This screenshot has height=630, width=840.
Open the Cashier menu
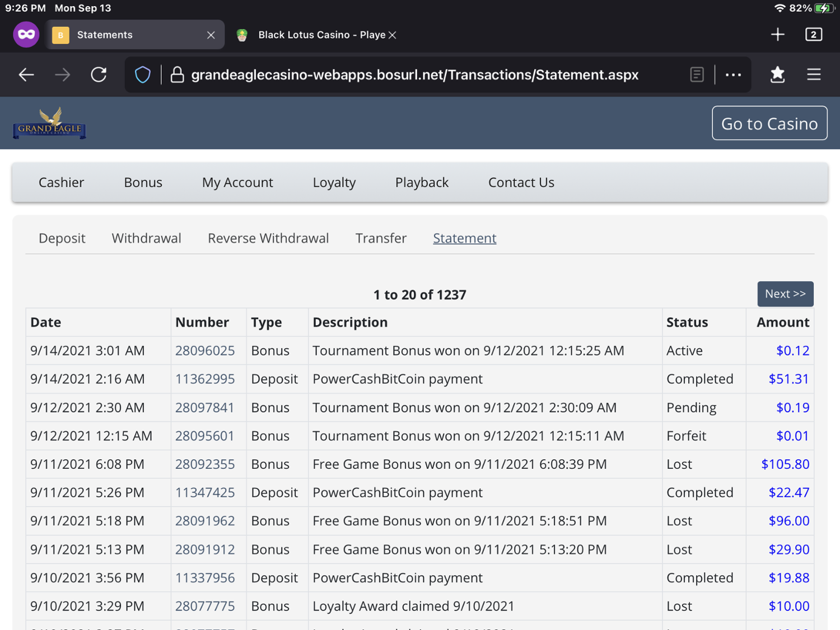(x=61, y=183)
